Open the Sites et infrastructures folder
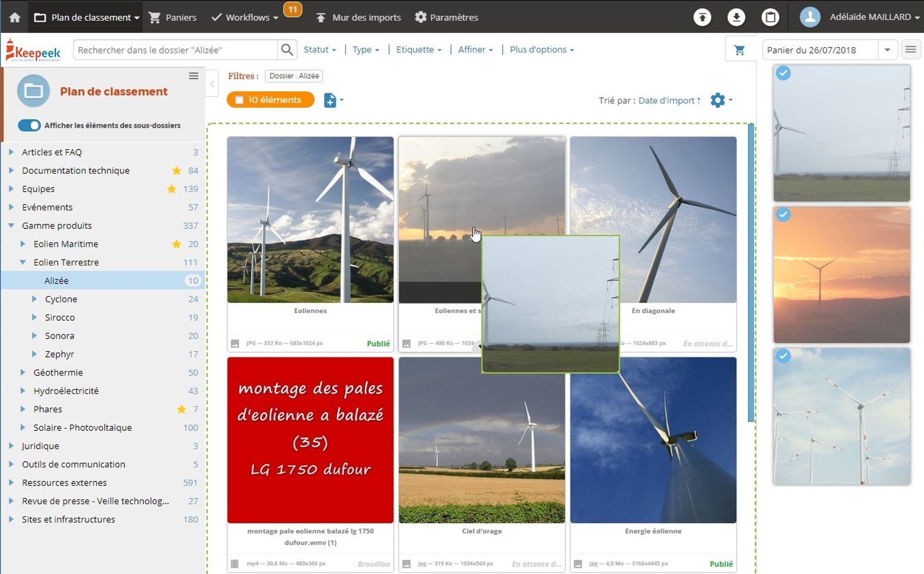The width and height of the screenshot is (924, 574). click(x=68, y=520)
